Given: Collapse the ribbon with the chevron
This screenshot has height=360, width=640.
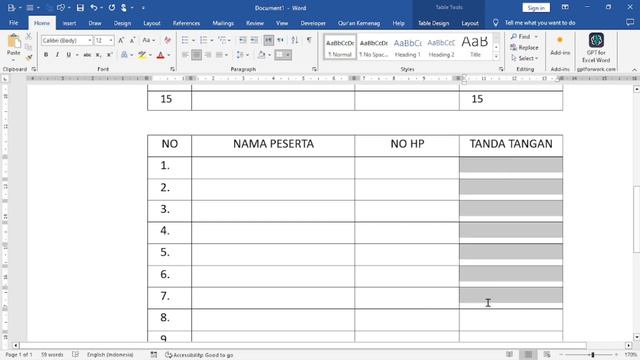Looking at the screenshot, I should point(634,70).
